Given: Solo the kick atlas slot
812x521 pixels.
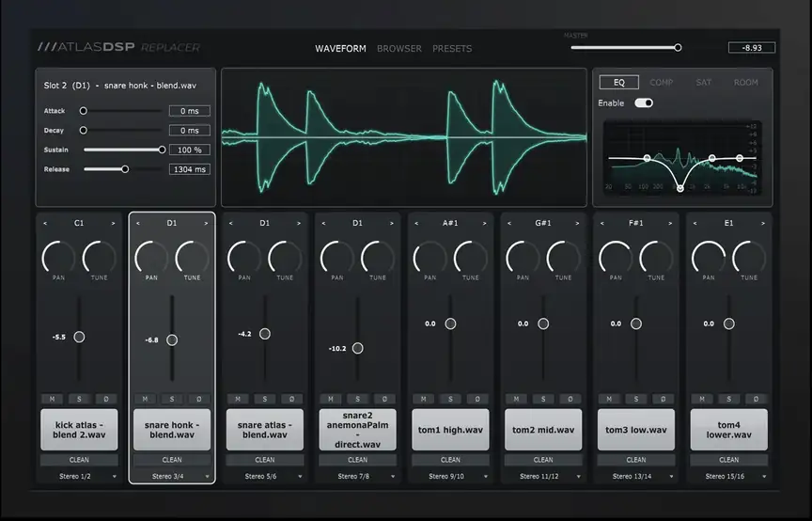Looking at the screenshot, I should (x=79, y=399).
